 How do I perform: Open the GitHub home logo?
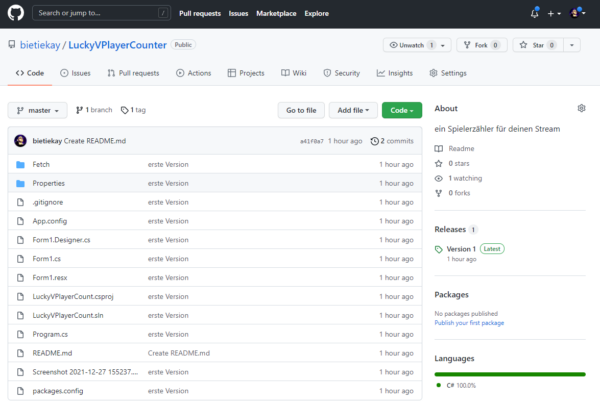(16, 13)
